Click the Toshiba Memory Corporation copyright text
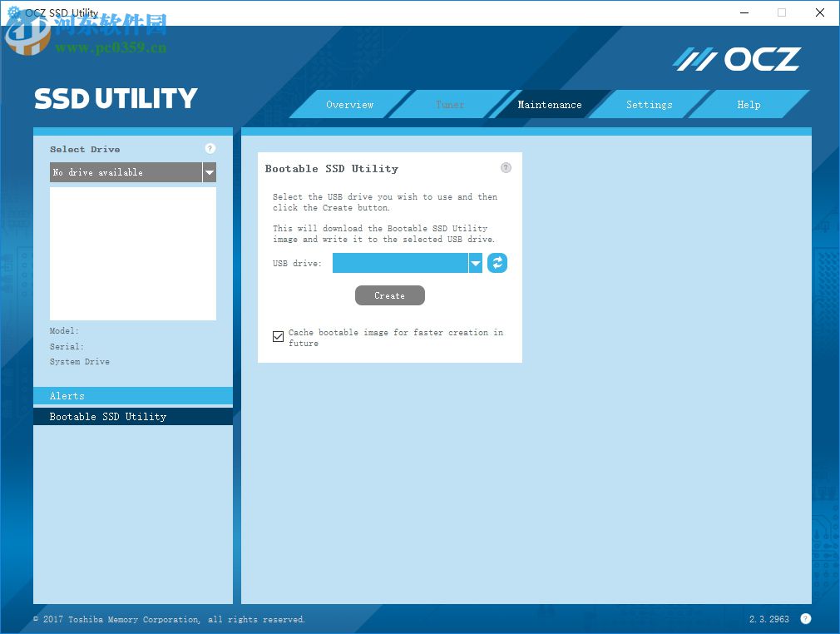This screenshot has width=840, height=634. point(170,619)
